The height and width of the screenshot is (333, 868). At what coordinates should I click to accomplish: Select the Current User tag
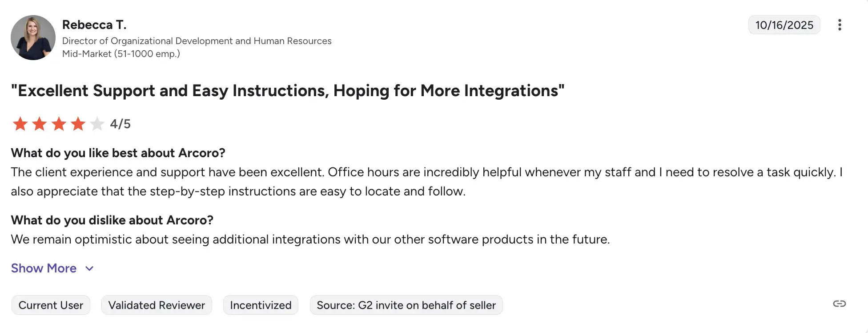point(51,305)
